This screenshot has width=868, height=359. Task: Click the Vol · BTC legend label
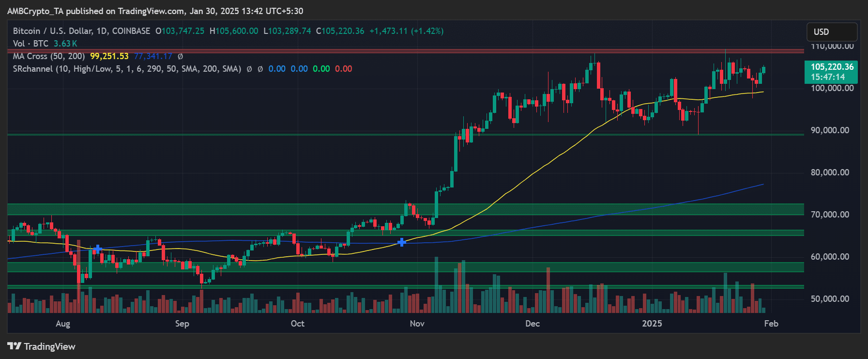pos(30,44)
